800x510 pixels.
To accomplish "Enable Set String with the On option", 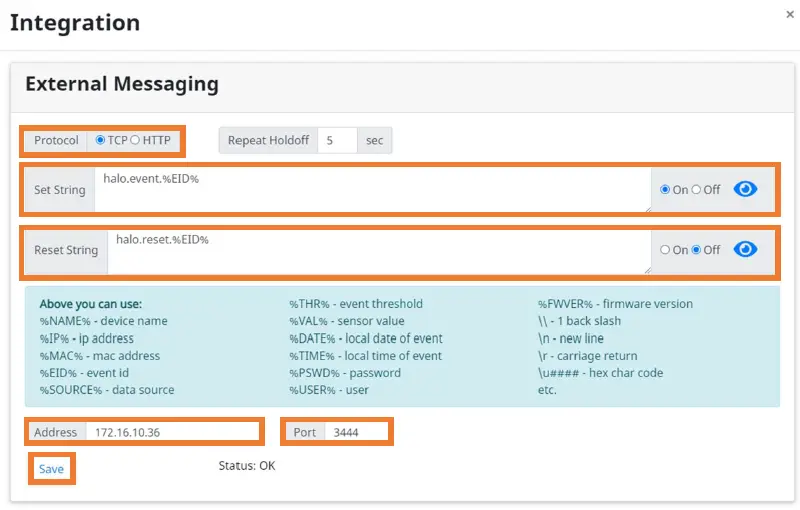I will [x=665, y=190].
